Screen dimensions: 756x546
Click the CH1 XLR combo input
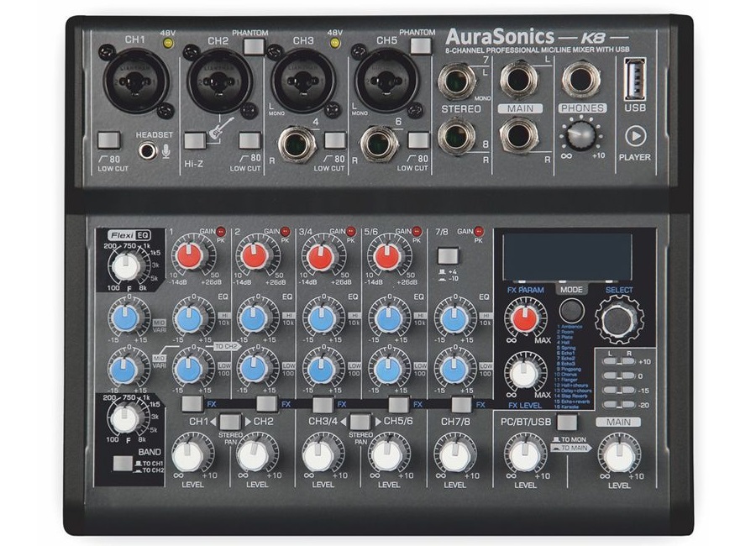(x=136, y=81)
